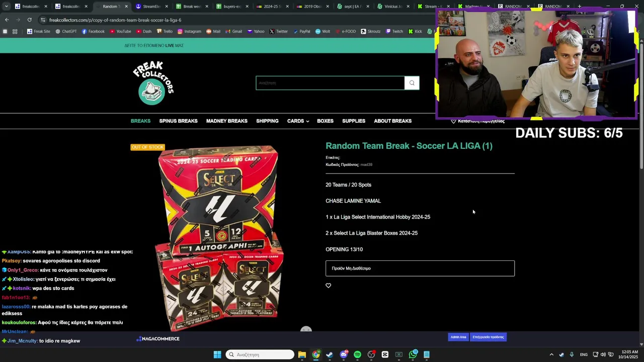644x362 pixels.
Task: Open SHIPPING menu item
Action: click(267, 121)
